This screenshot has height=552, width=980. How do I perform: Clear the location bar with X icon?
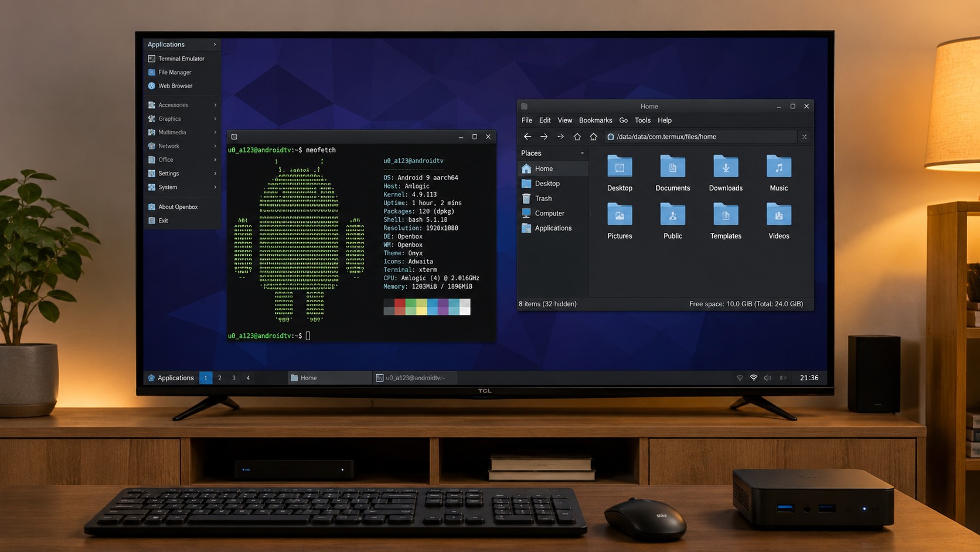[x=804, y=137]
